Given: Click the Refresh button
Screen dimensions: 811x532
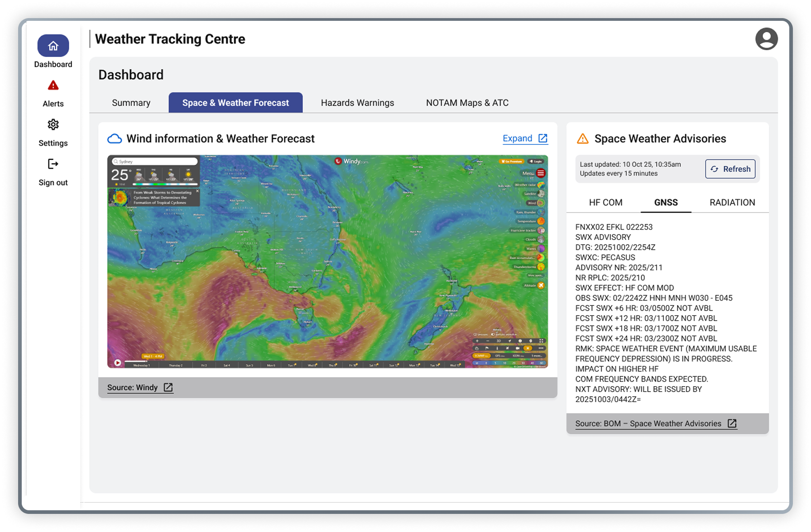Looking at the screenshot, I should 730,169.
